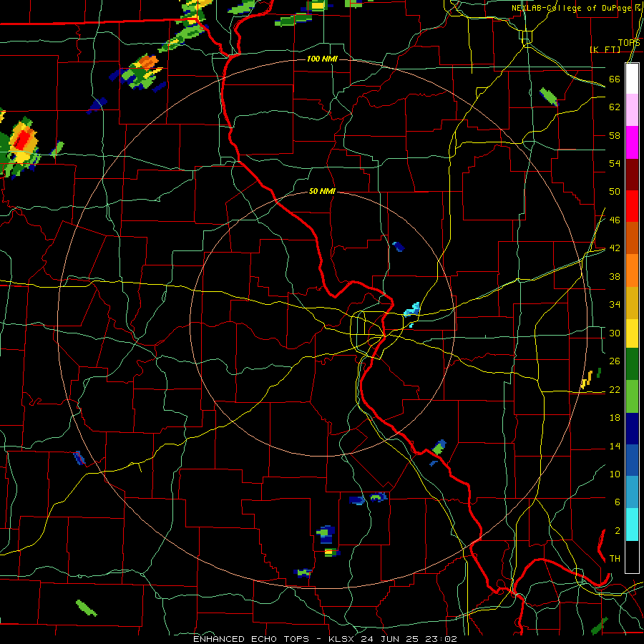Screen dimensions: 644x644
Task: Click the legend value 62
Action: click(x=615, y=107)
